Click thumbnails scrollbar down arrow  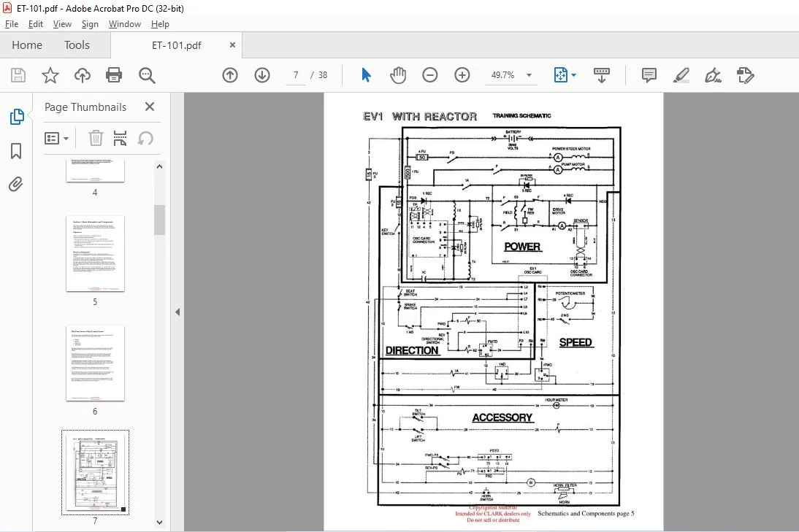[x=159, y=523]
